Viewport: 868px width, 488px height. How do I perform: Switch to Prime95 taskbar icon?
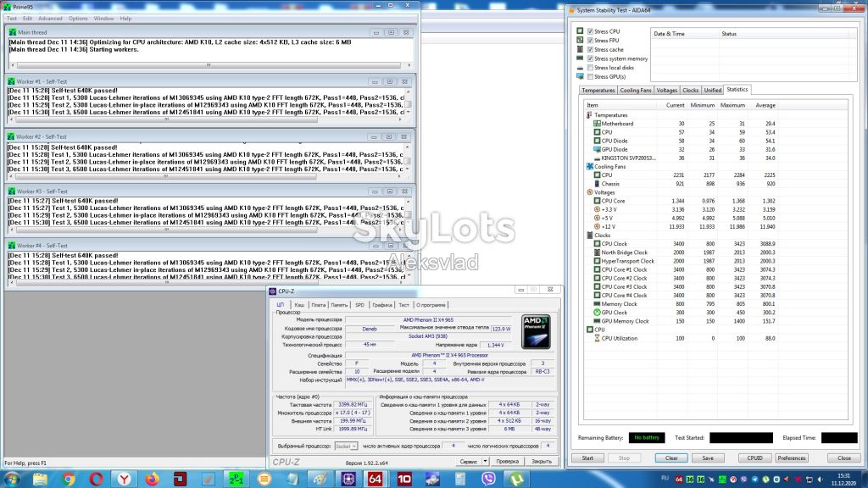(236, 479)
